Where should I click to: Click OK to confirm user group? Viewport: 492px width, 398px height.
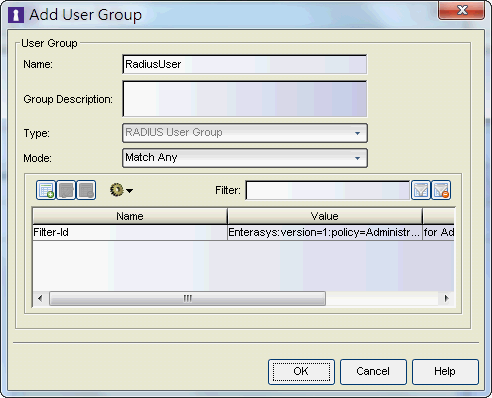(301, 372)
